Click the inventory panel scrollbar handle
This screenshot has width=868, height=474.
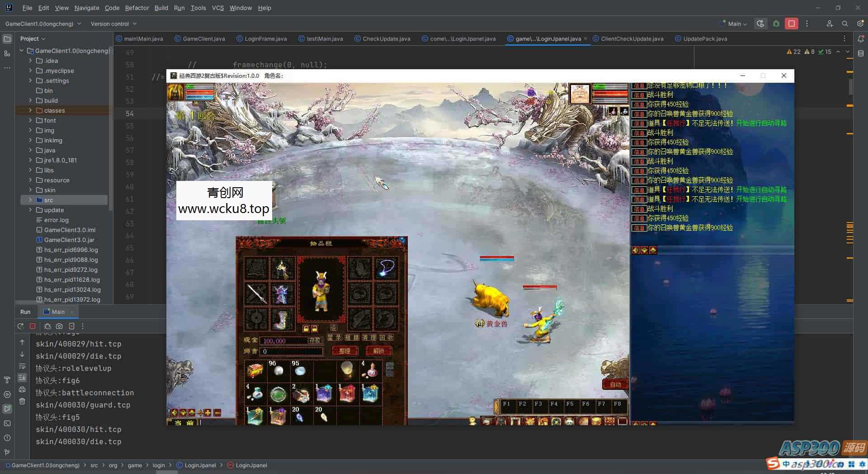390,369
